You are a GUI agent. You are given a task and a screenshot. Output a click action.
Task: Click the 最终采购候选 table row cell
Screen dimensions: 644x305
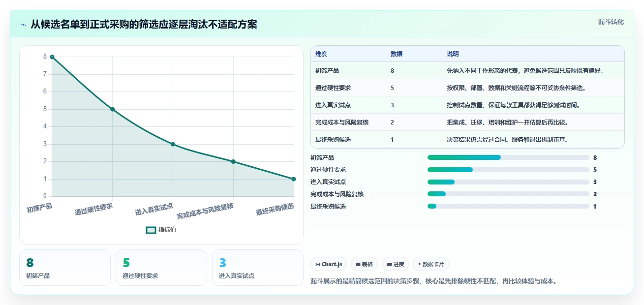(333, 140)
